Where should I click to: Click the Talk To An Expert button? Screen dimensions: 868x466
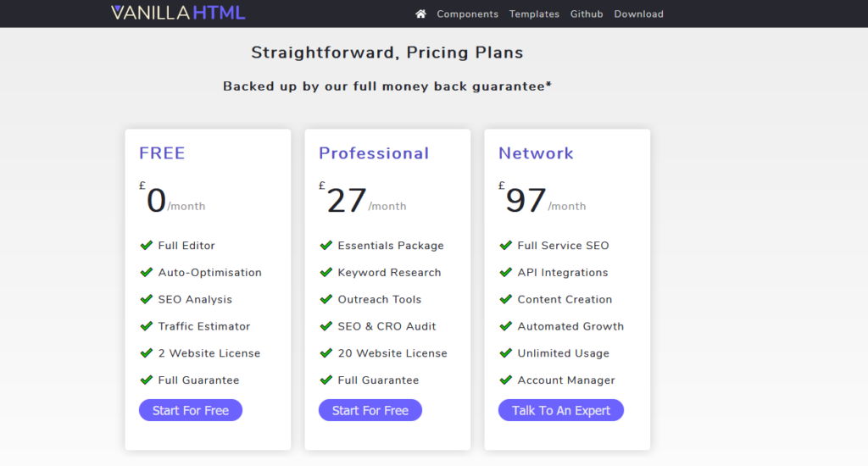coord(561,410)
